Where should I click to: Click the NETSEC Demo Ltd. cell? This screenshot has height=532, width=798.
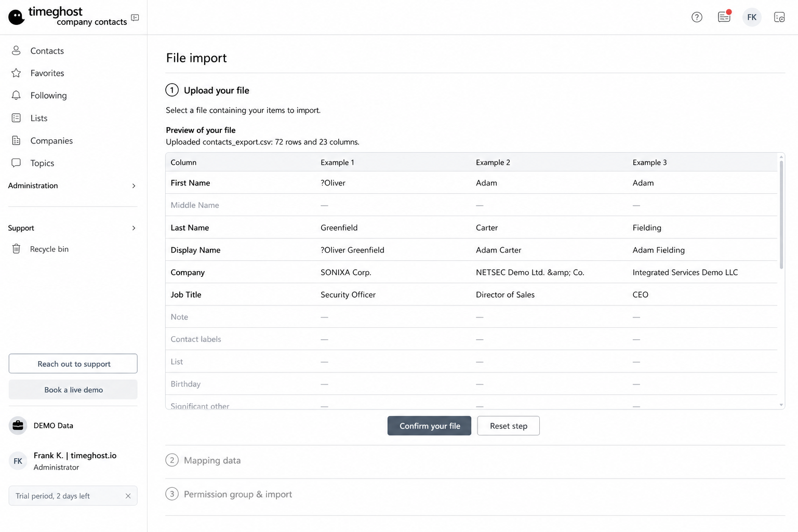(530, 272)
